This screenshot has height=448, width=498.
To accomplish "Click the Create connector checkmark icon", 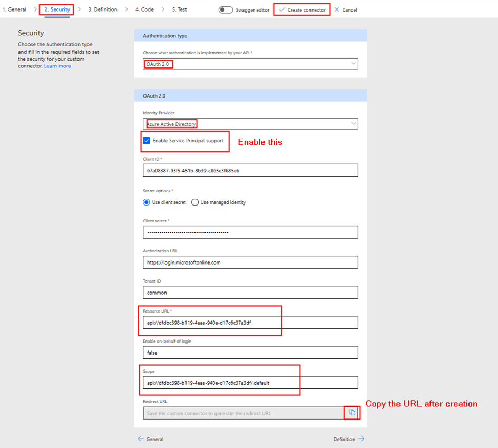I will 282,10.
